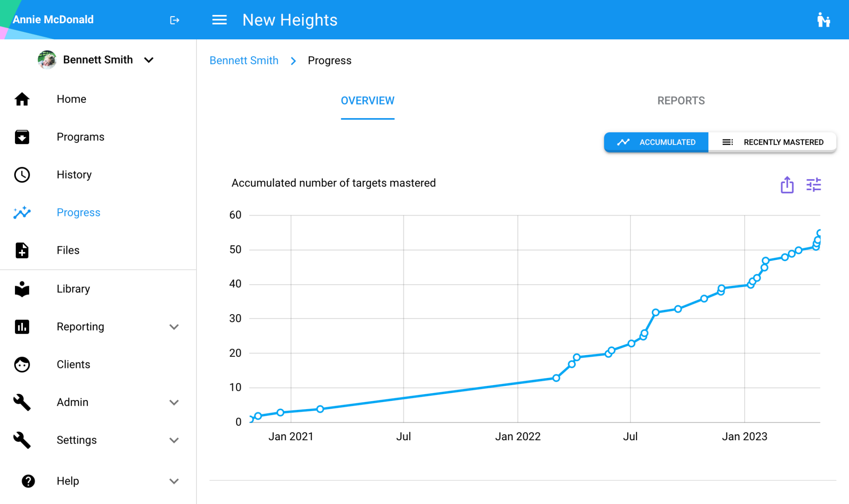
Task: Toggle the hamburger menu icon
Action: (219, 20)
